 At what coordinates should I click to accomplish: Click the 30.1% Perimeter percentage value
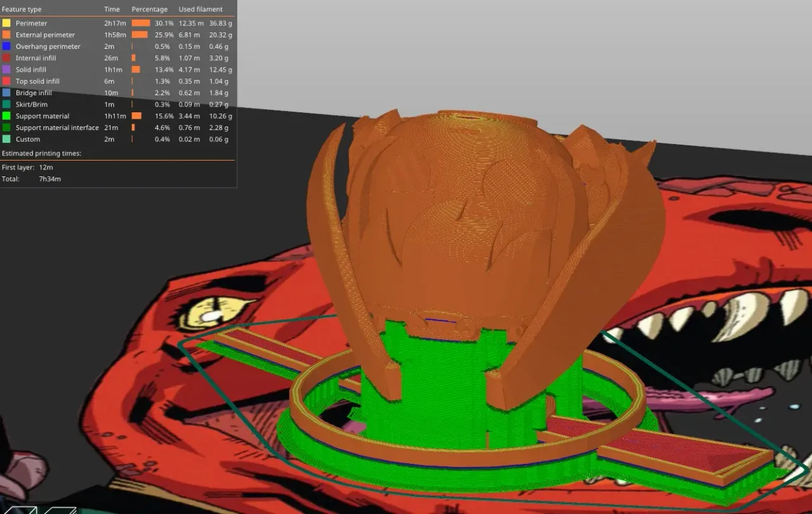click(x=164, y=23)
